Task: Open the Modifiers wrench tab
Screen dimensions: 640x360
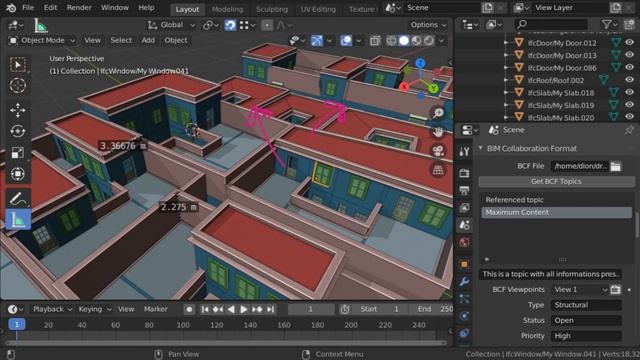Action: pos(464,281)
